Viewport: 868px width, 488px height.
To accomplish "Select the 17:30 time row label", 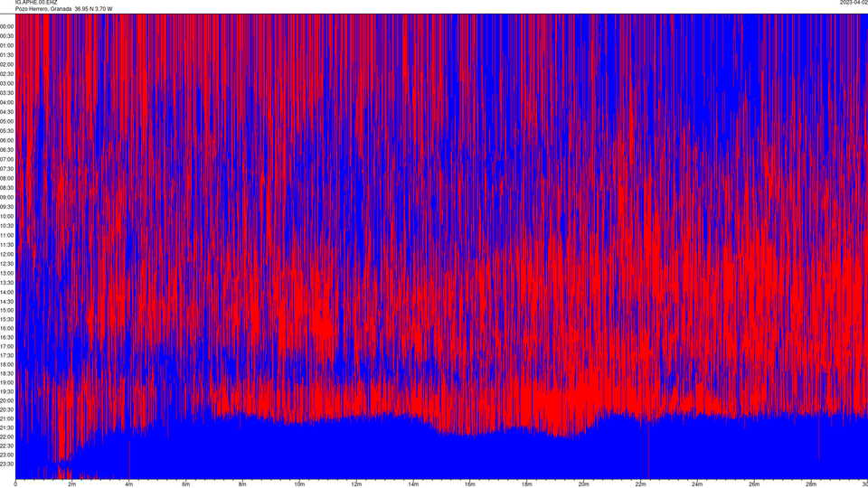I will tap(6, 355).
